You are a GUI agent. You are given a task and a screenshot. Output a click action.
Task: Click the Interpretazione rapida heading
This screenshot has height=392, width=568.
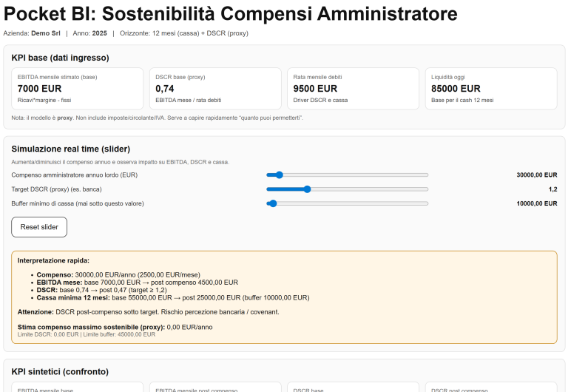(53, 260)
